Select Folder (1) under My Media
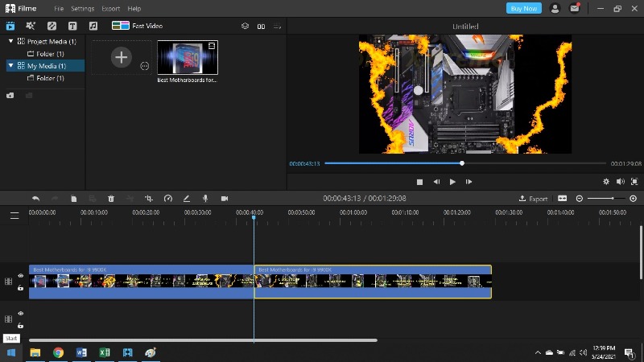Image resolution: width=644 pixels, height=362 pixels. point(46,78)
